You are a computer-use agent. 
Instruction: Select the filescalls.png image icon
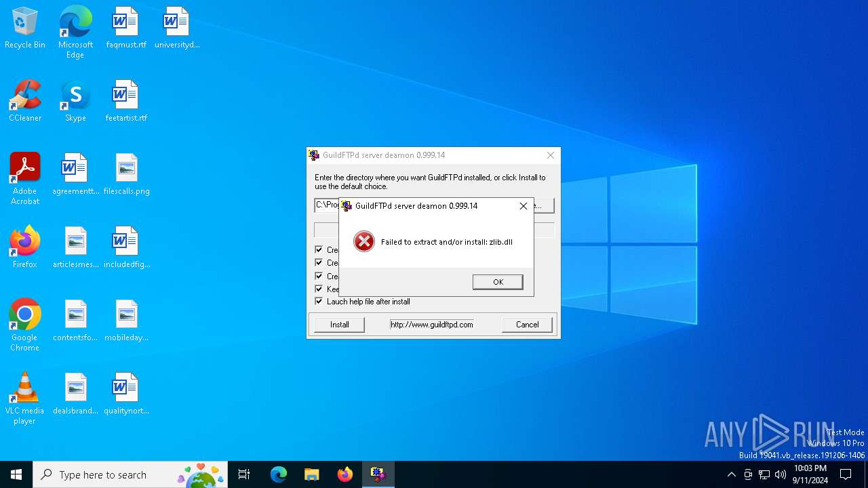click(126, 175)
